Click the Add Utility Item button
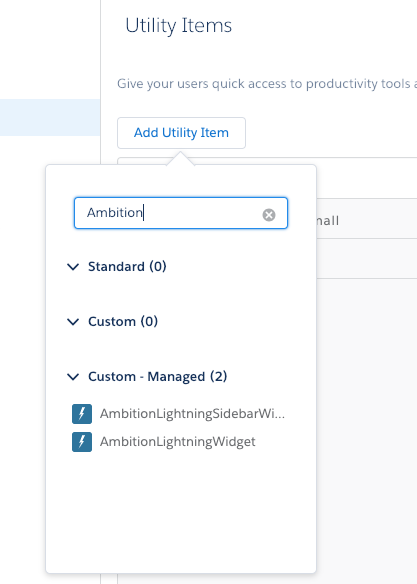 pyautogui.click(x=181, y=133)
